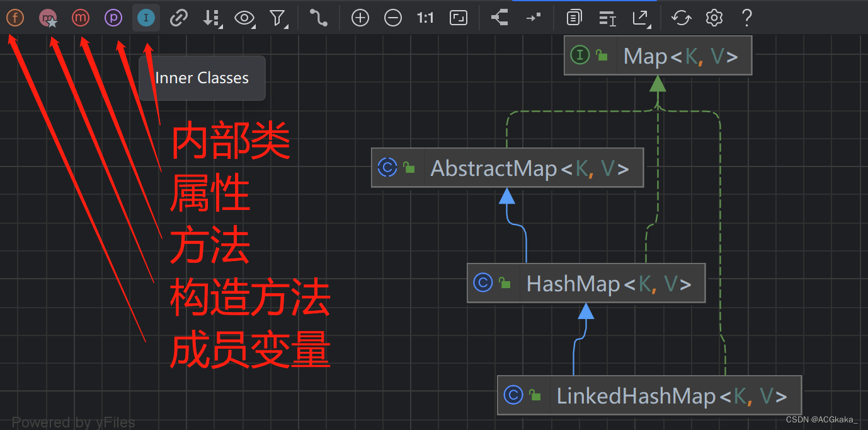Toggle Show Dependencies link icon
Image resolution: width=868 pixels, height=430 pixels.
(x=179, y=18)
